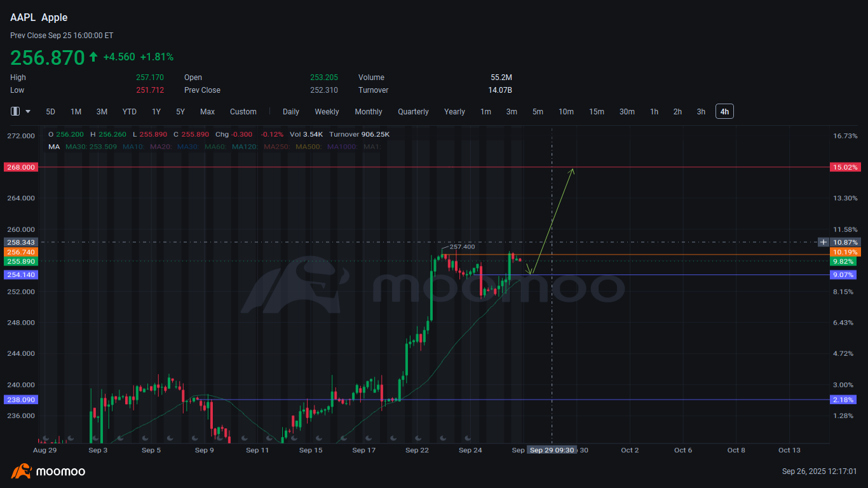
Task: Click the blue 254.140 price line label
Action: [21, 274]
